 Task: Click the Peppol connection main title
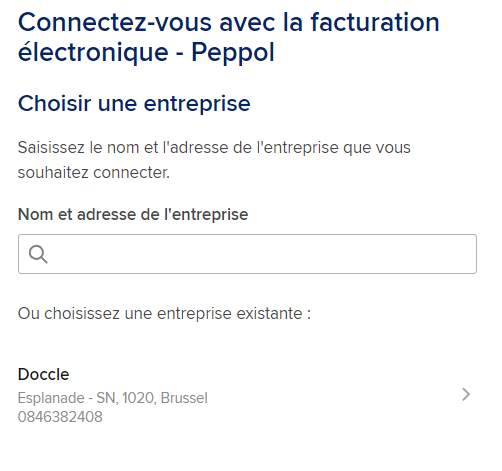229,37
